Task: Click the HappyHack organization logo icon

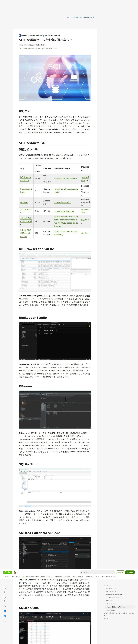Action: click(43, 36)
